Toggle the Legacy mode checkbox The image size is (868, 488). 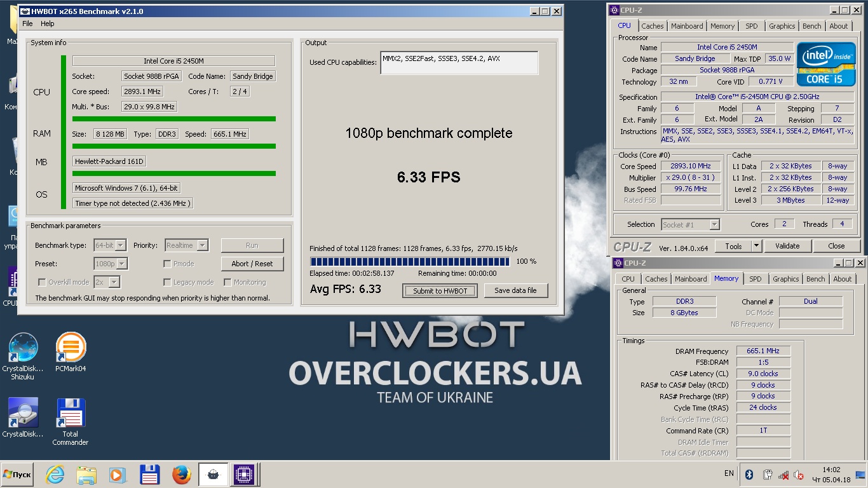167,282
